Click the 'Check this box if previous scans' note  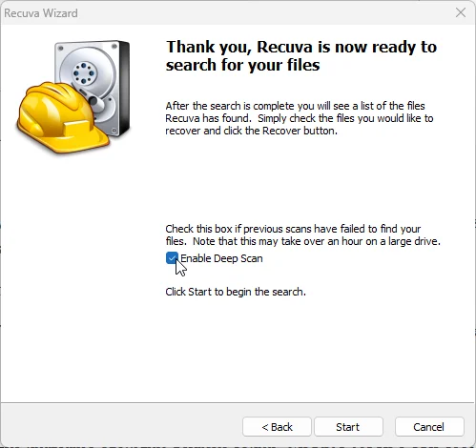(302, 235)
